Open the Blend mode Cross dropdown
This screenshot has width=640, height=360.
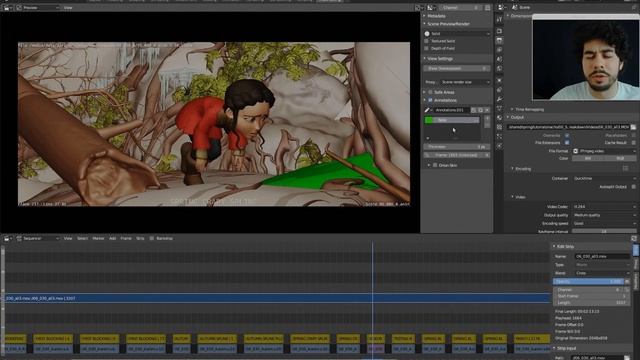[x=602, y=273]
